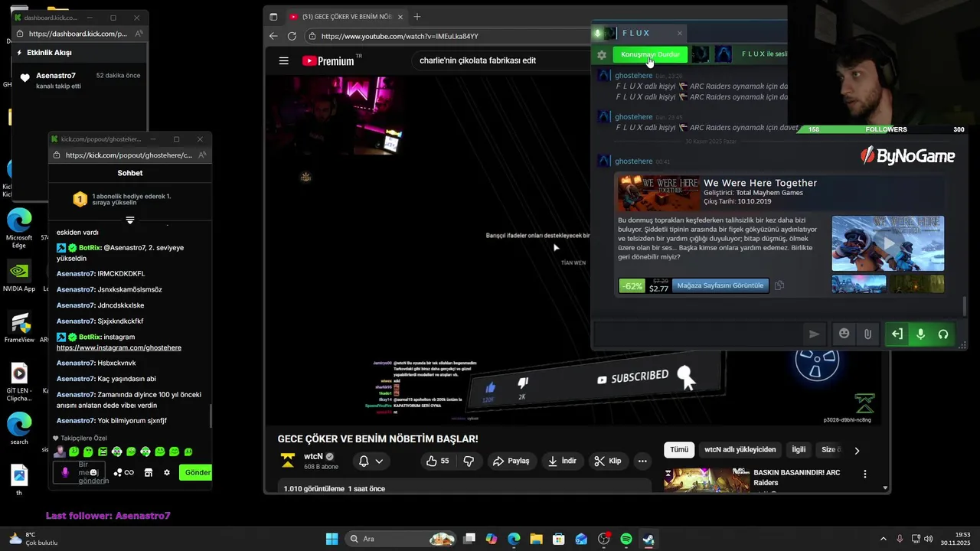Click the Konuşmayı Durdur button
This screenshot has height=551, width=980.
[x=650, y=54]
